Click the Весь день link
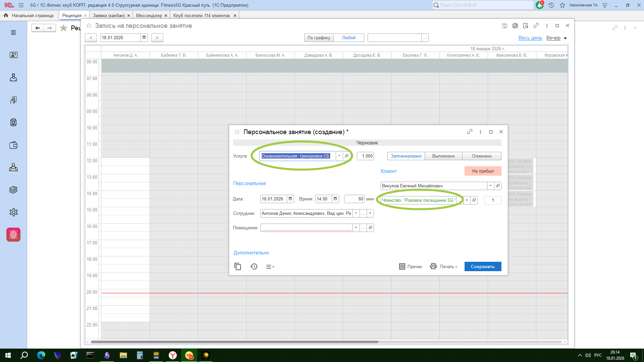The image size is (644, 362). click(x=530, y=38)
